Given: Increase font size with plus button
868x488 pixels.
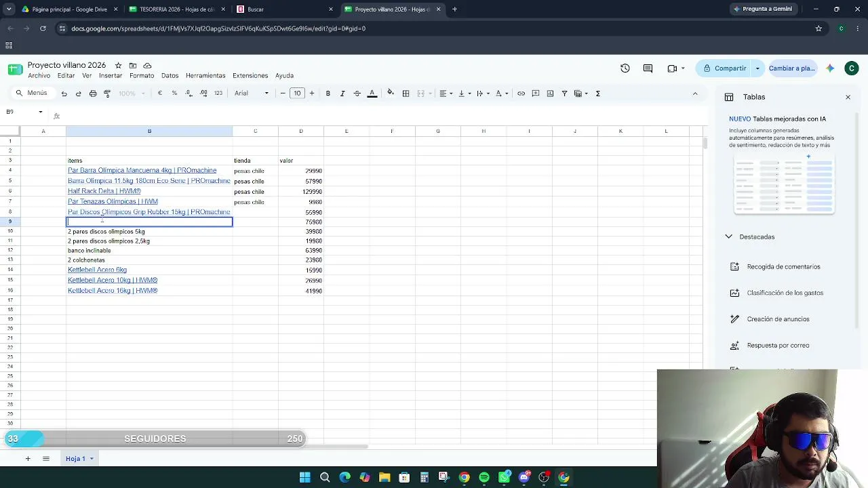Looking at the screenshot, I should pos(312,94).
